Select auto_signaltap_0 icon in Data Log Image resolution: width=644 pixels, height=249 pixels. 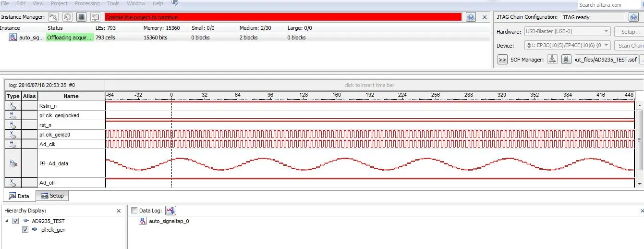pos(143,221)
